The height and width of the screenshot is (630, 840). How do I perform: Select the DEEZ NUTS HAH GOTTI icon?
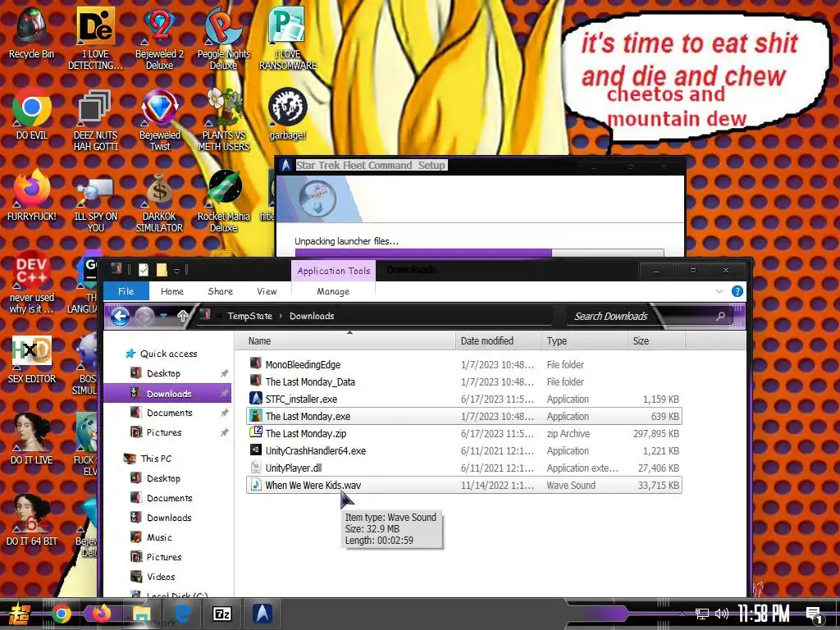point(95,120)
